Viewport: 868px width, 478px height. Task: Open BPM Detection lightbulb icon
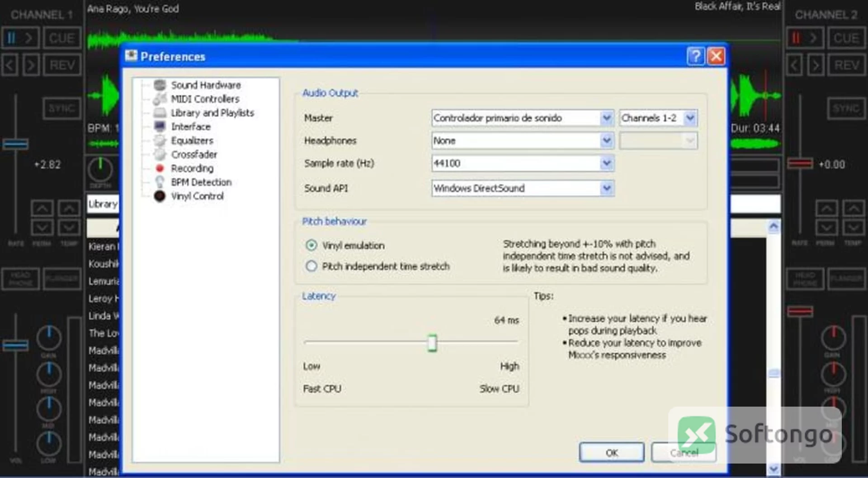click(x=160, y=182)
